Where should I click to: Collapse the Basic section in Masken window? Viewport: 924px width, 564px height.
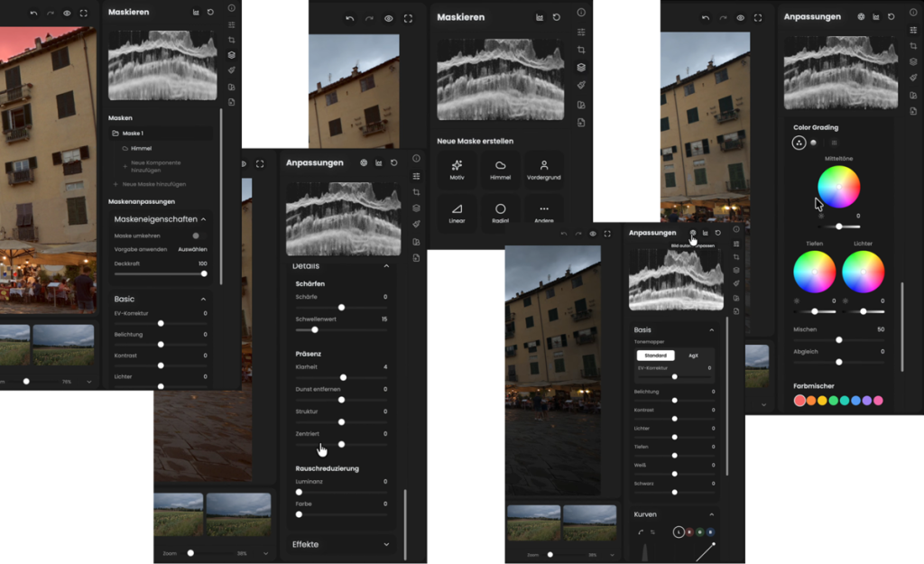pos(203,300)
